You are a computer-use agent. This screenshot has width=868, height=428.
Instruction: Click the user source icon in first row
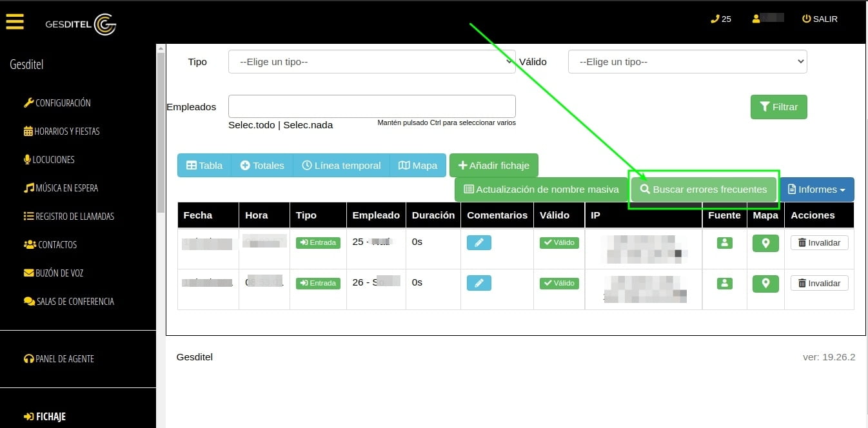724,243
